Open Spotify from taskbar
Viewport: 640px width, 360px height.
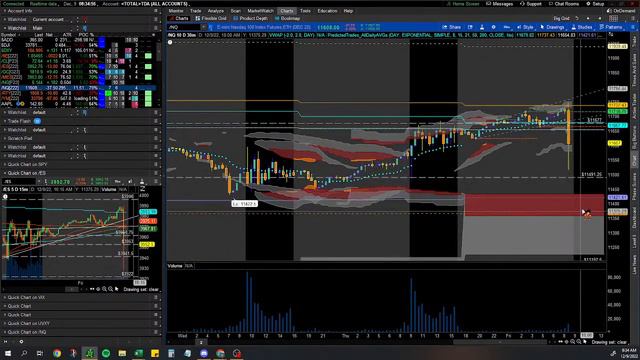pos(106,353)
